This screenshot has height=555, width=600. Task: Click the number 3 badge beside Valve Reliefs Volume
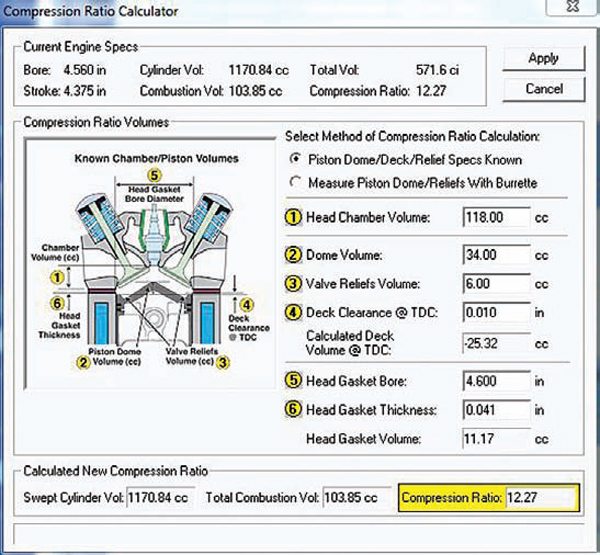coord(293,284)
